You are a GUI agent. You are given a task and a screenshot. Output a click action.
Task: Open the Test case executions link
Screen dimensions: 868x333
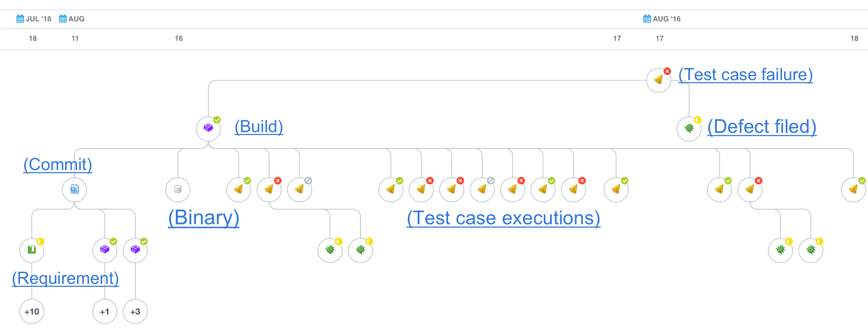503,218
